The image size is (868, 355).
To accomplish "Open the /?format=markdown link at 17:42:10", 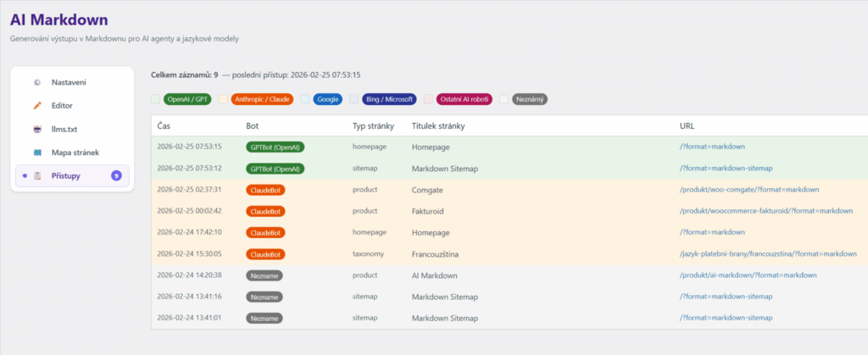I will [712, 232].
